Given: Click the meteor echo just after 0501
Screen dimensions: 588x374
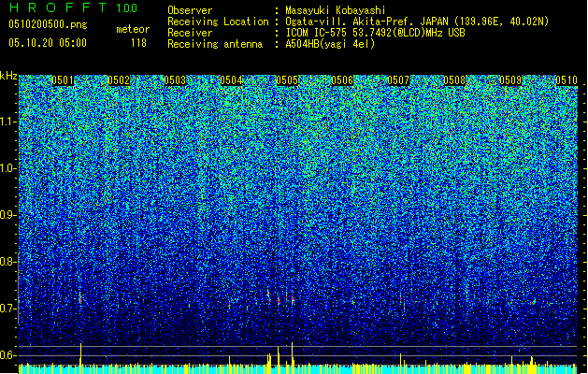Looking at the screenshot, I should (80, 298).
